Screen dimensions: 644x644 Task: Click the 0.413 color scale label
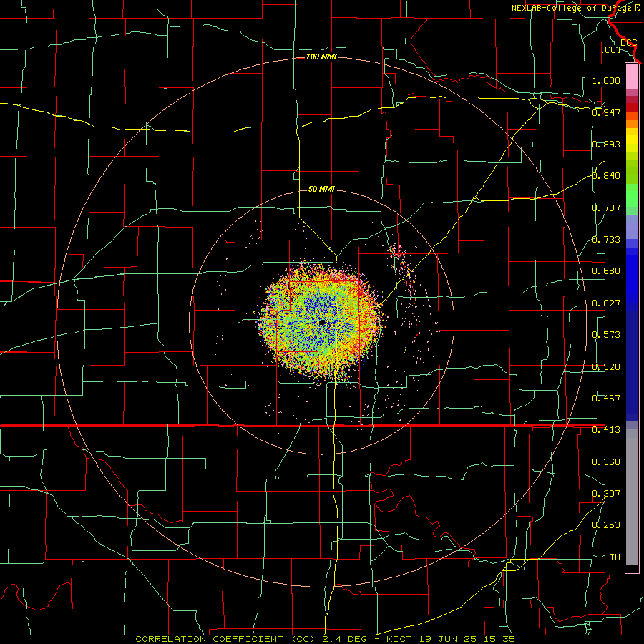(x=606, y=430)
